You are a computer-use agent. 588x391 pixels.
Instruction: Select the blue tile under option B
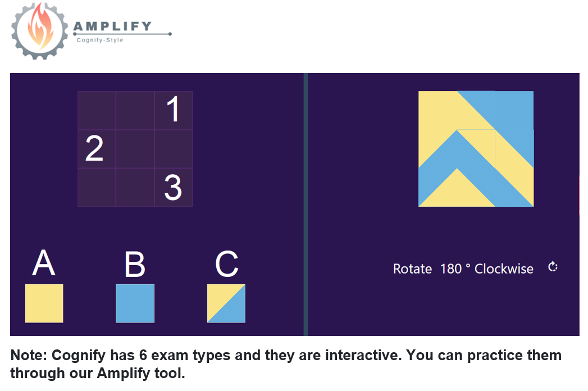click(135, 303)
